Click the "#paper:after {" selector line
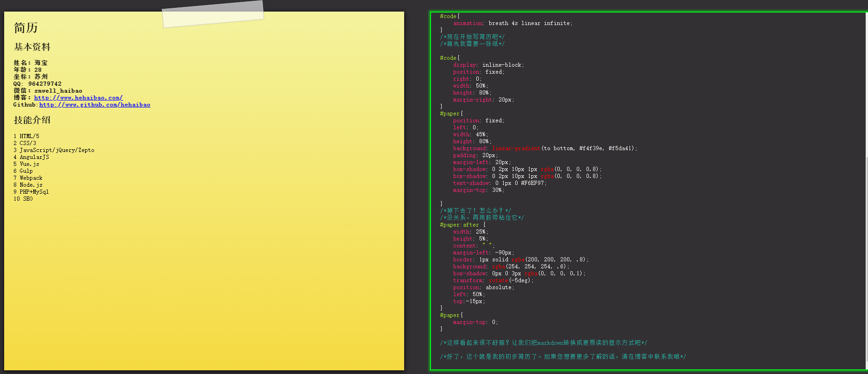Screen dimensions: 868x374 point(463,225)
